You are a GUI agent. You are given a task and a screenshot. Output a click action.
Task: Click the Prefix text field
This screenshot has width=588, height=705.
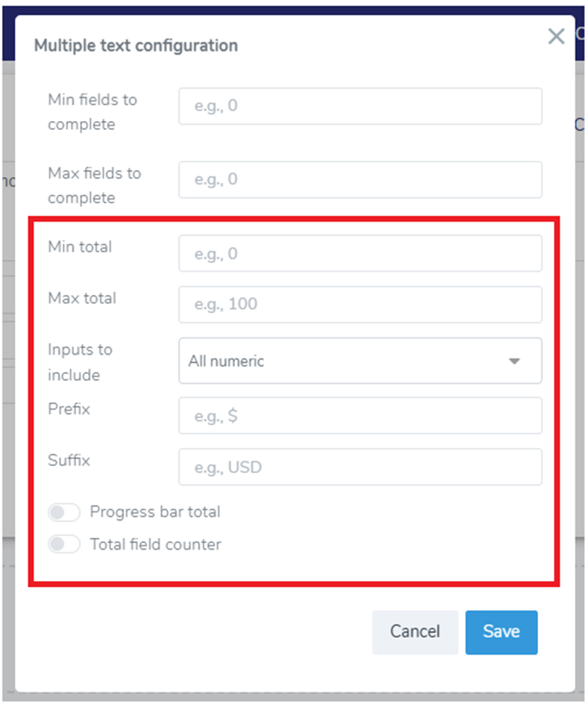[x=360, y=416]
